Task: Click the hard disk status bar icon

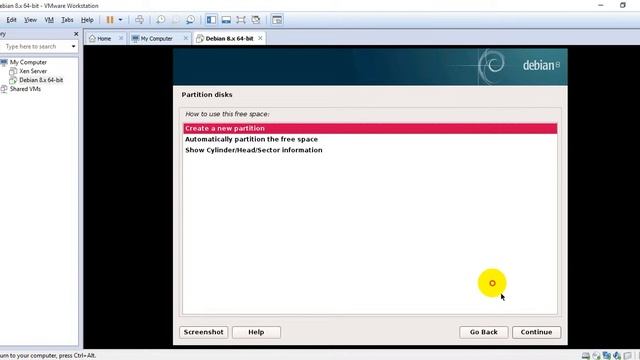Action: coord(586,356)
